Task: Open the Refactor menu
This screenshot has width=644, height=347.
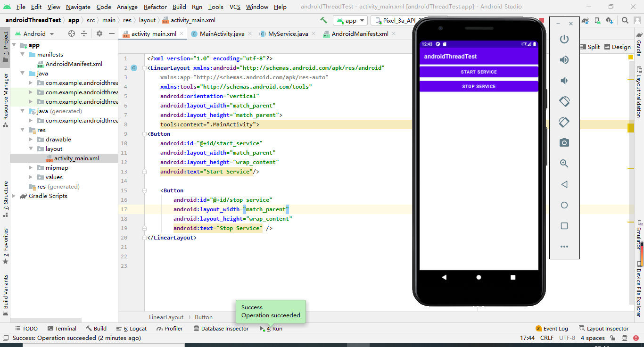Action: click(x=155, y=7)
